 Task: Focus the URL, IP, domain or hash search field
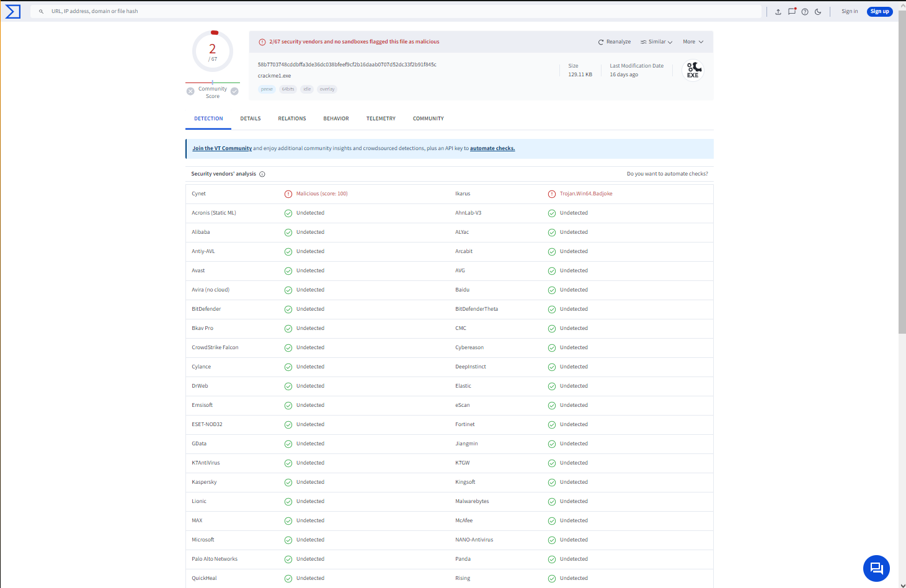point(397,11)
